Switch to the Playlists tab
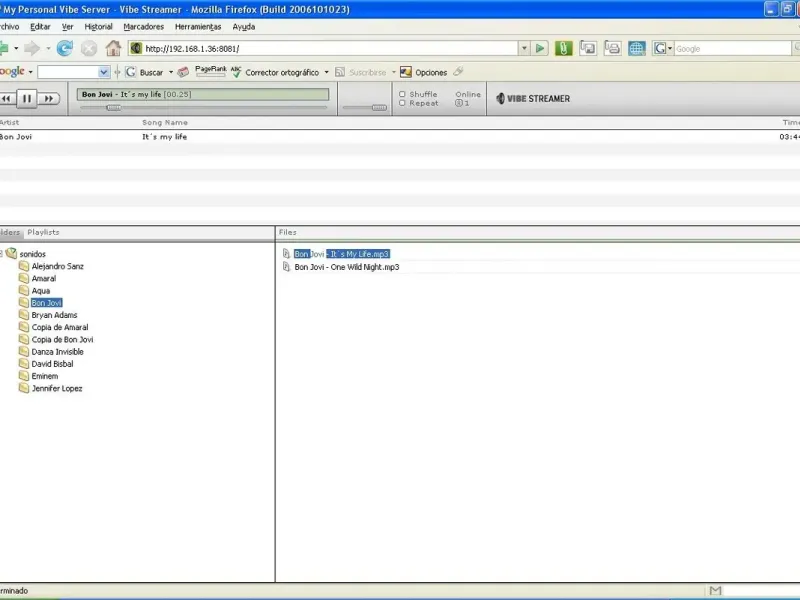Viewport: 800px width, 600px height. click(43, 232)
